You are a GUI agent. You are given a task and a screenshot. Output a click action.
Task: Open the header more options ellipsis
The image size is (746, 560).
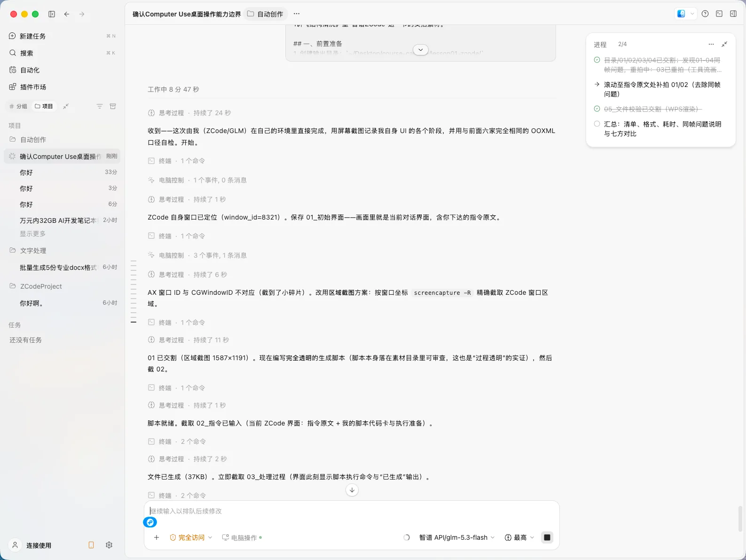297,14
